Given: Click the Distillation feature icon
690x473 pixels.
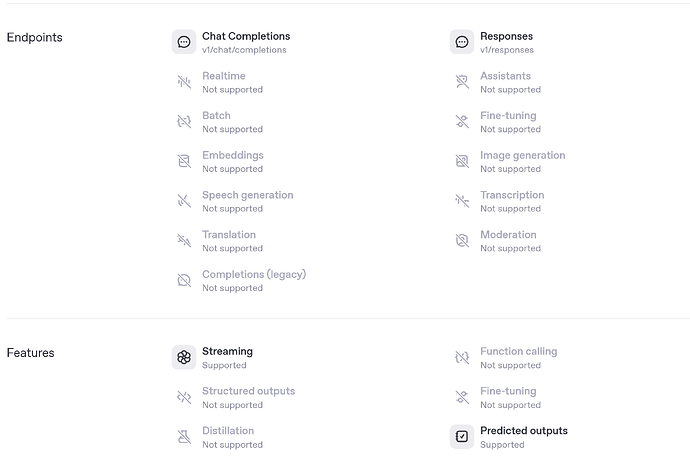Looking at the screenshot, I should click(184, 436).
